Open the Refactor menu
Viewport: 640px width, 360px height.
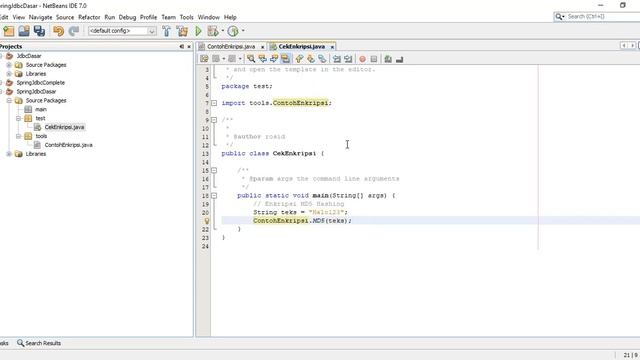point(89,17)
